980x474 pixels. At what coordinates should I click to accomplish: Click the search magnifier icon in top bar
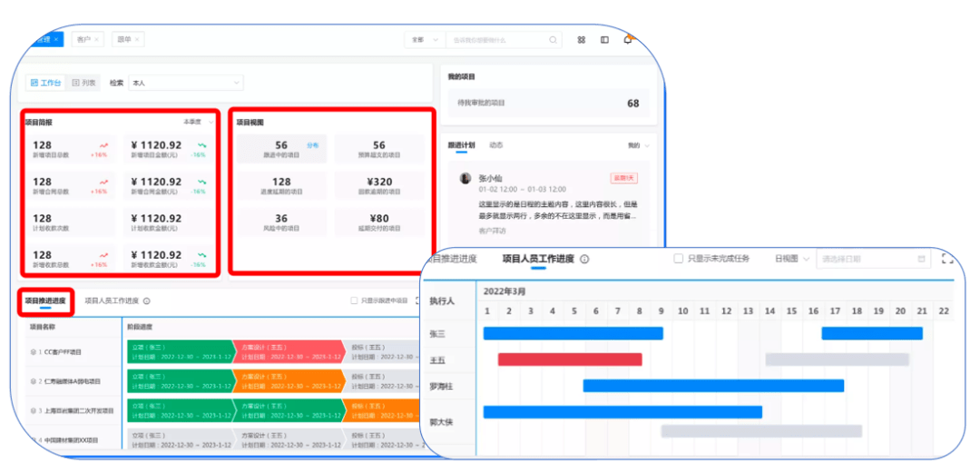point(554,40)
